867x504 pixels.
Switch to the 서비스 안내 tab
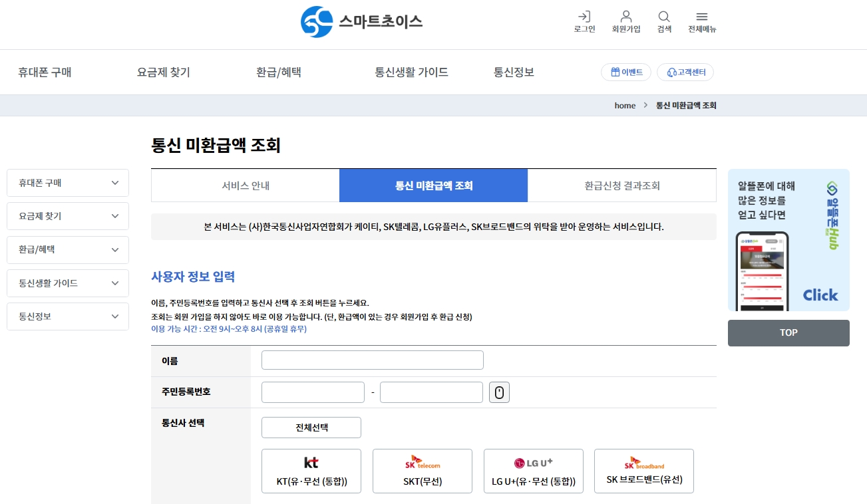pyautogui.click(x=245, y=185)
